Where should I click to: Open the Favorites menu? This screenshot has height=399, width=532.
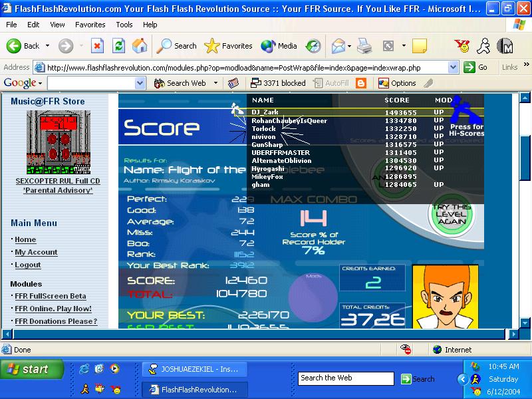[90, 25]
